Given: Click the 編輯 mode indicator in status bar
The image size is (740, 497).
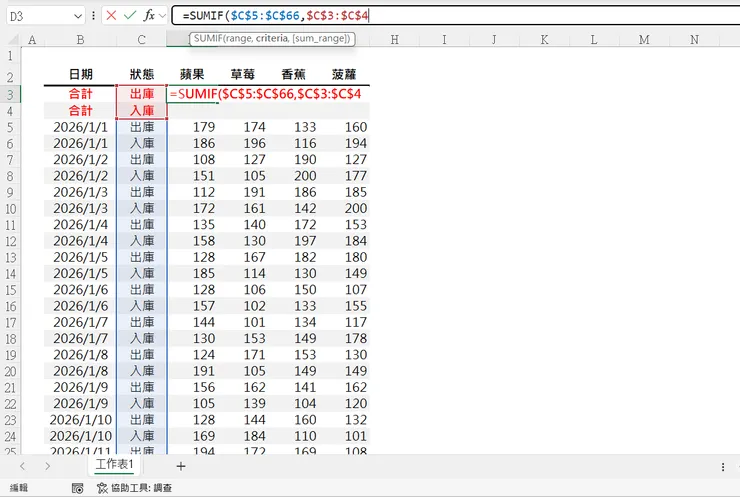Looking at the screenshot, I should coord(19,488).
